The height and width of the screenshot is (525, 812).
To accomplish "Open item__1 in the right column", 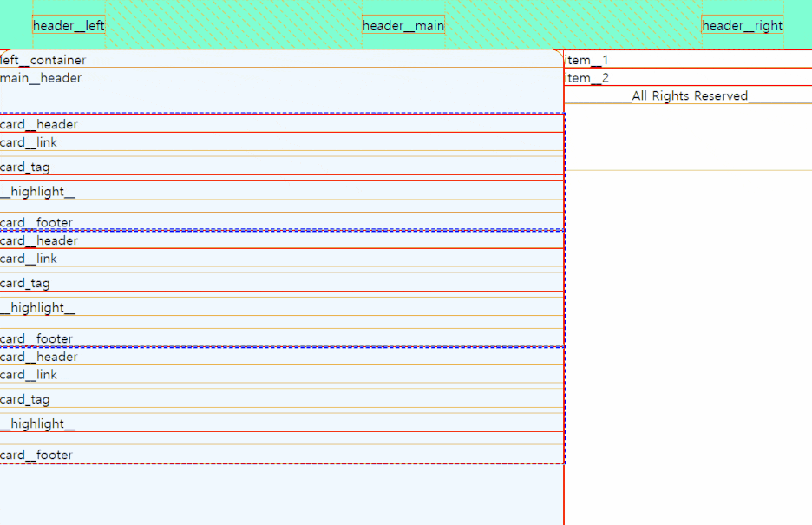I will 688,60.
